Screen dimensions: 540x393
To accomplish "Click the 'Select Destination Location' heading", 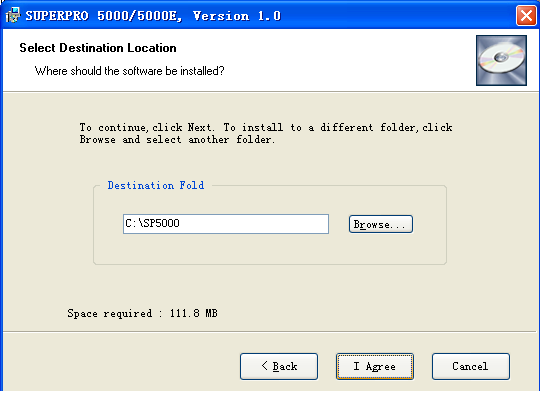I will 98,48.
